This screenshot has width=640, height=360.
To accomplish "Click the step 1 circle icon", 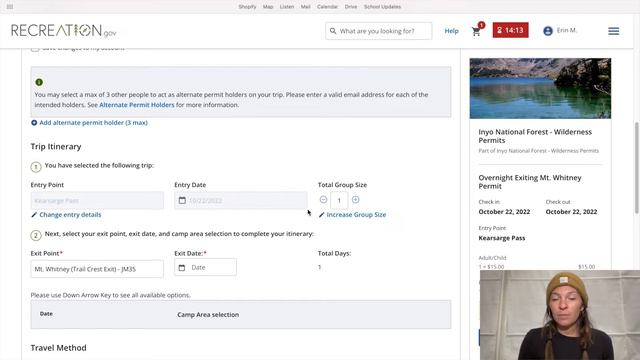I will pyautogui.click(x=36, y=167).
